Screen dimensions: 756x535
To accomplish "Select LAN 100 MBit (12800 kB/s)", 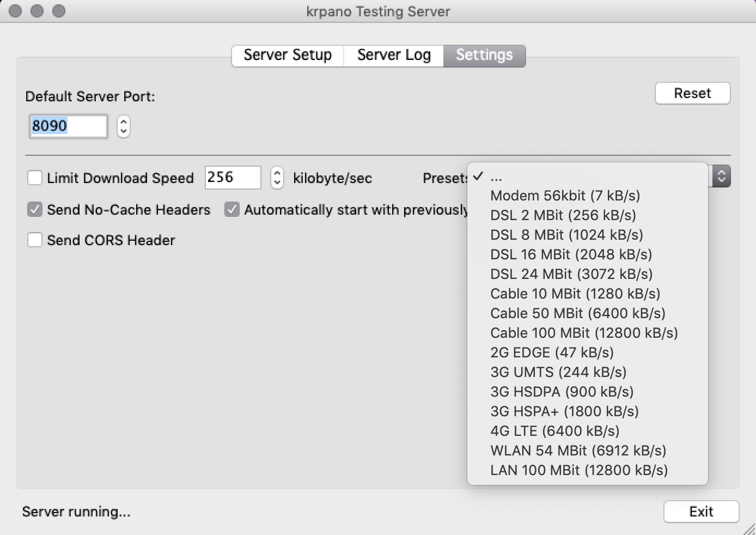I will pos(588,470).
